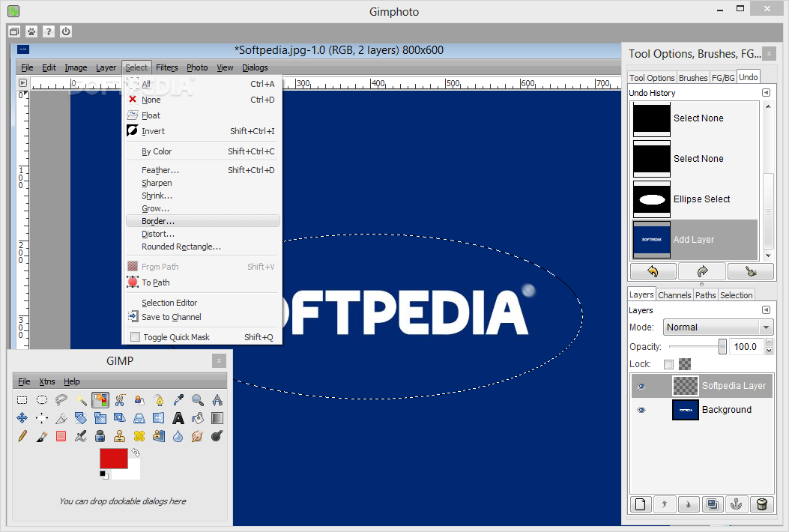Open the Brushes tab
Viewport: 789px width, 532px height.
point(693,77)
